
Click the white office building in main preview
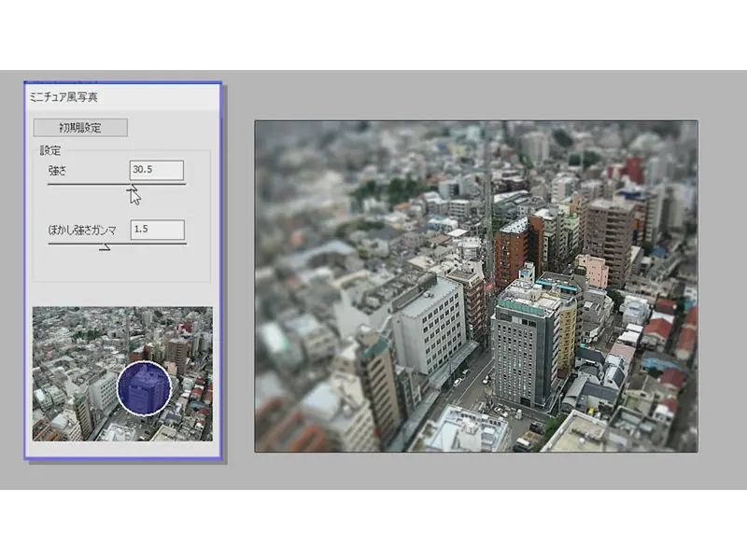(428, 327)
